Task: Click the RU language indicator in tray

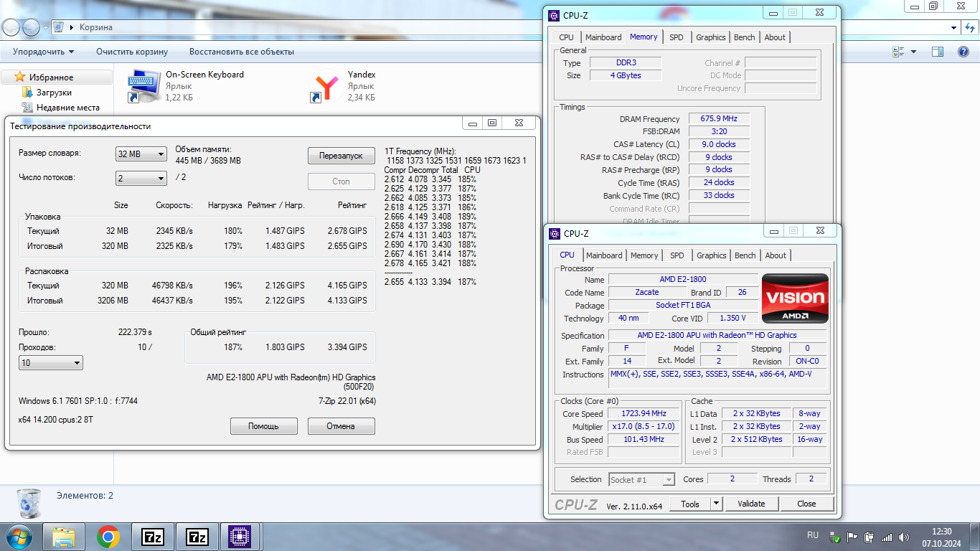Action: click(x=813, y=535)
